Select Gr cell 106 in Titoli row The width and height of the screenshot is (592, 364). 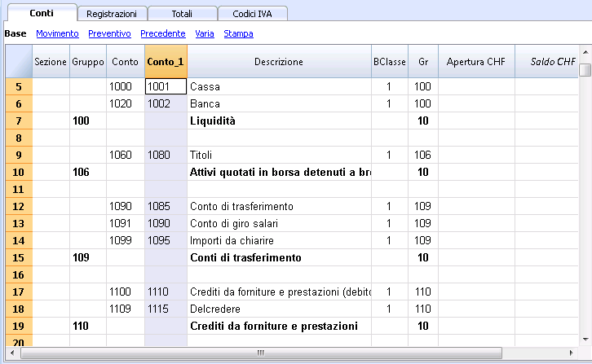click(x=423, y=155)
